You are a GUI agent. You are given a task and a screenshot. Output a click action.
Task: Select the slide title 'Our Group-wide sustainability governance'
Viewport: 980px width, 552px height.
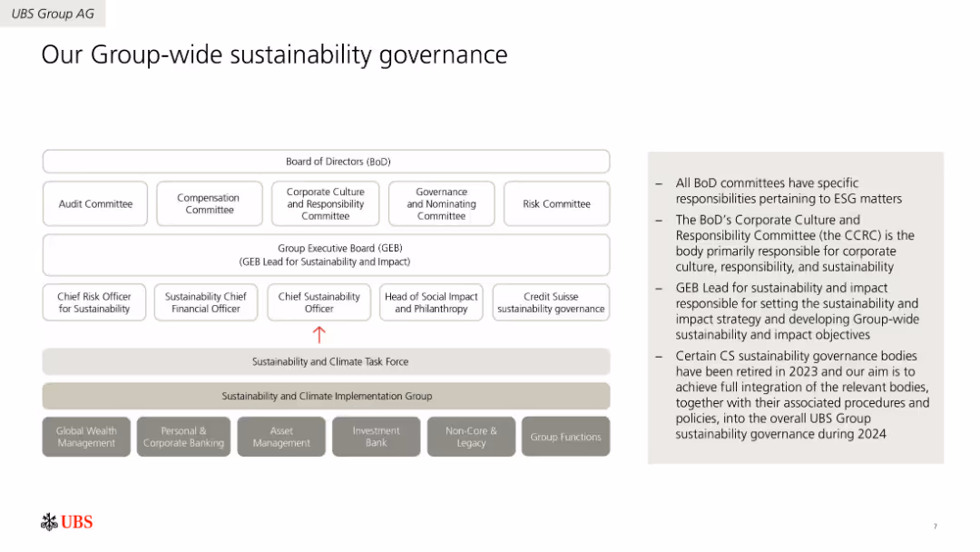click(x=274, y=55)
